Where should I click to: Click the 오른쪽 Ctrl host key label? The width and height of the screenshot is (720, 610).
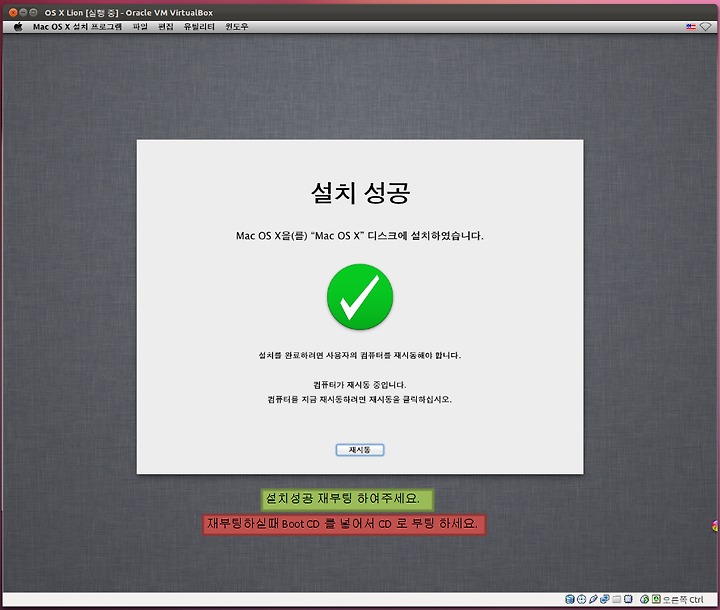683,599
